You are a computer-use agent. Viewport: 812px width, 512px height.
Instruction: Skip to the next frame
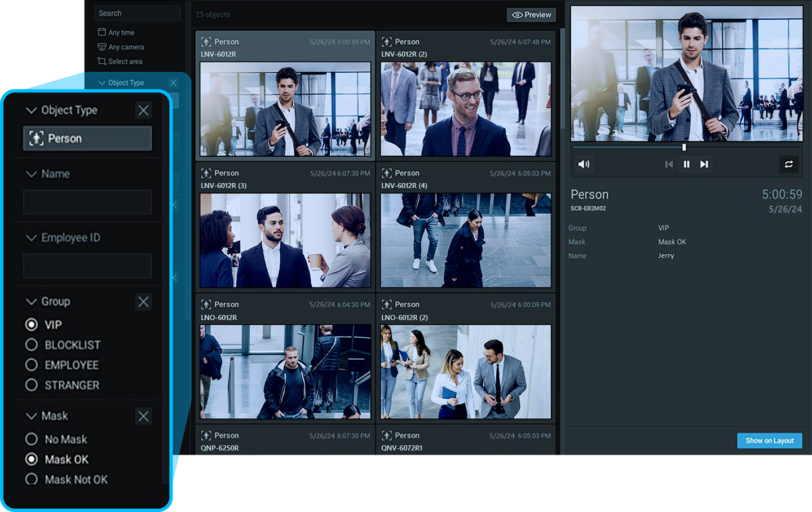click(x=704, y=164)
